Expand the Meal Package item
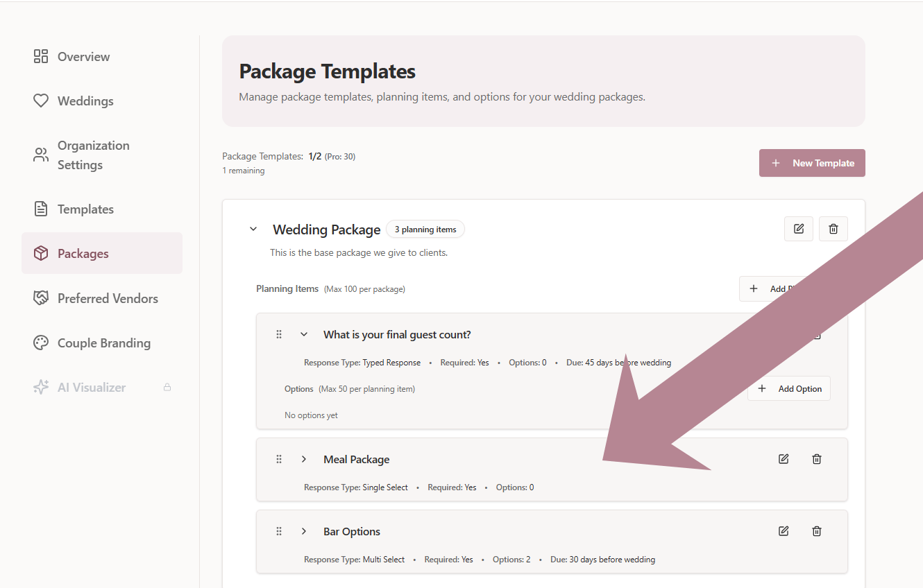The height and width of the screenshot is (588, 923). pyautogui.click(x=303, y=459)
